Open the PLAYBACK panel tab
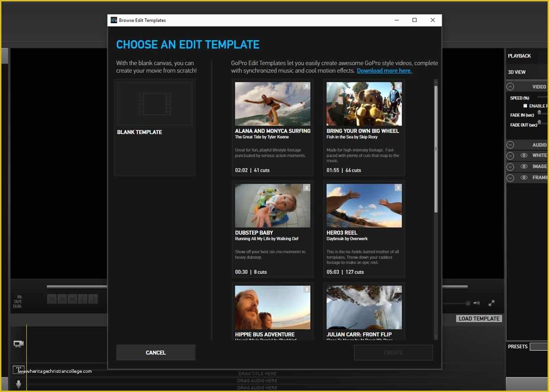 pos(519,56)
